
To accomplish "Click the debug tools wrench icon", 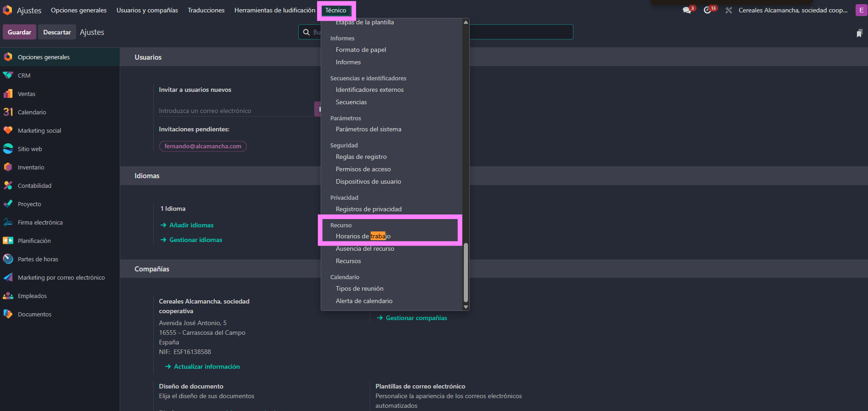I will (x=729, y=10).
